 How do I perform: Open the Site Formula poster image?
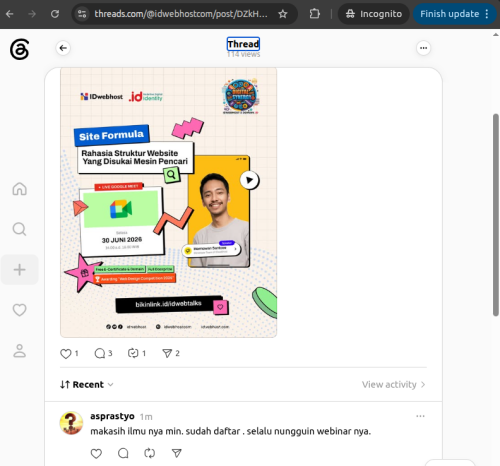[168, 203]
